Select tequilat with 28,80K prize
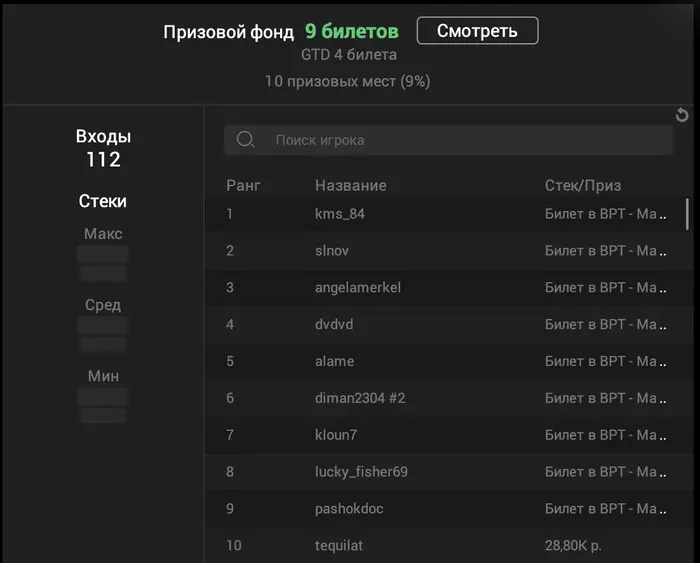 (x=340, y=546)
